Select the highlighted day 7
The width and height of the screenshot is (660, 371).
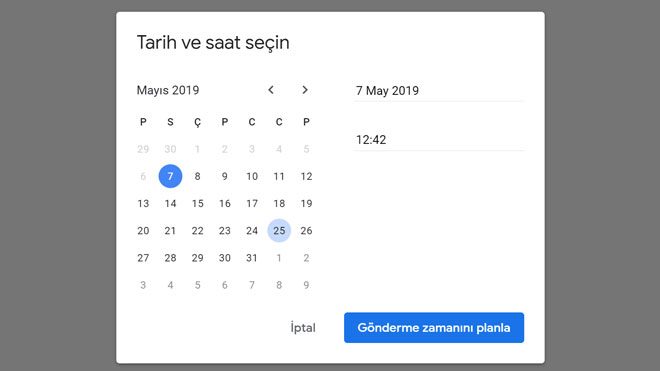pos(170,176)
